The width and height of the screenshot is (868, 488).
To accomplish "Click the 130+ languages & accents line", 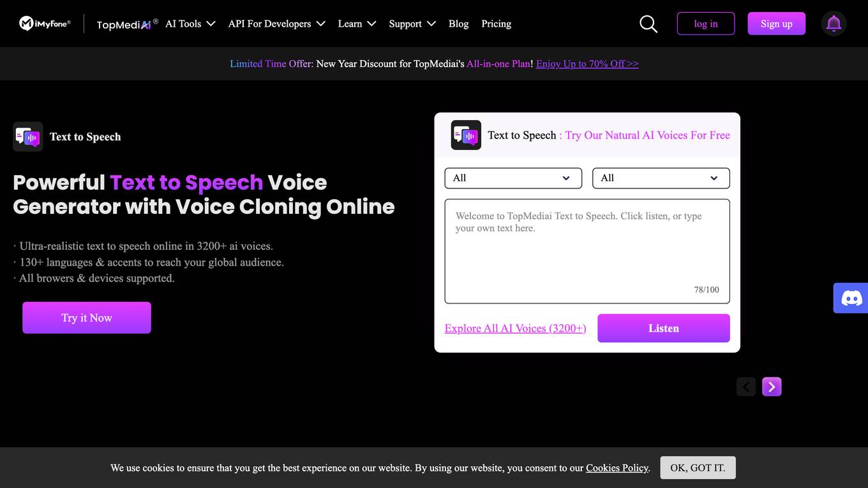I will pos(148,262).
